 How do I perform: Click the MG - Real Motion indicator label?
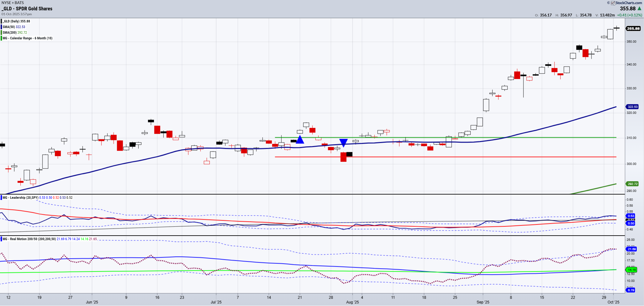(29, 239)
